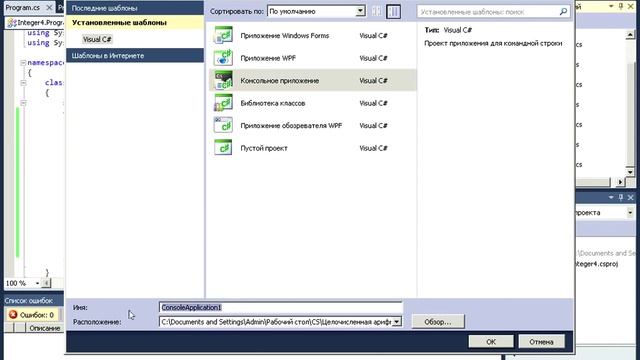Collapse the class block in code editor
Screen dimensions: 640x360
23,82
